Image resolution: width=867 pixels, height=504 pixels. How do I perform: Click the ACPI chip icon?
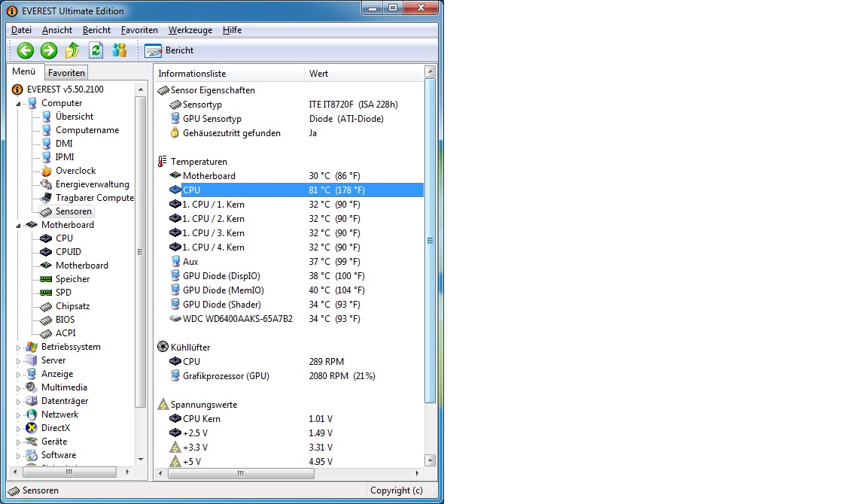pyautogui.click(x=47, y=333)
